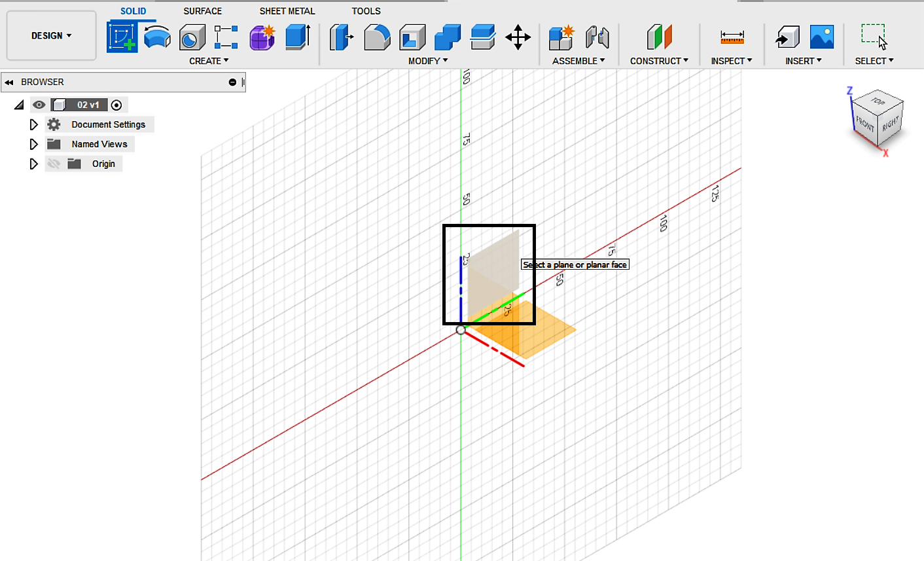
Task: Click the purple Create Base Feature icon
Action: tap(262, 37)
